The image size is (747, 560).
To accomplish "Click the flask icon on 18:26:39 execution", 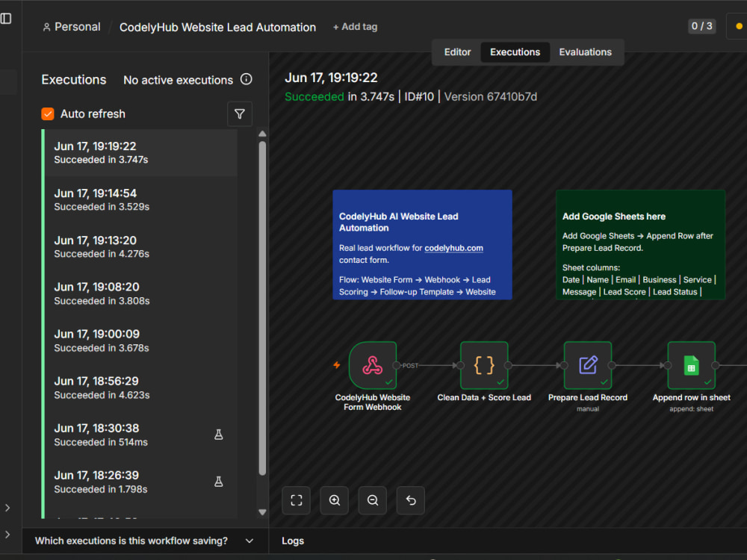I will [x=219, y=482].
